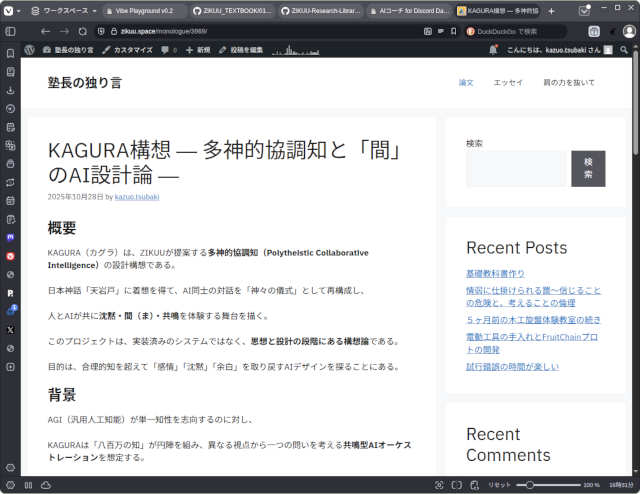This screenshot has height=494, width=640.
Task: Open the エッセイ navigation menu item
Action: click(x=508, y=82)
